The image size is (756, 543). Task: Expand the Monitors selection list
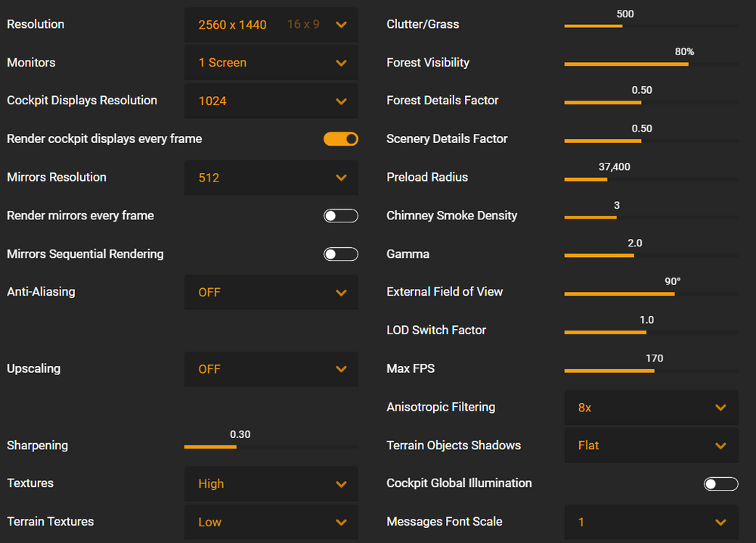point(271,63)
